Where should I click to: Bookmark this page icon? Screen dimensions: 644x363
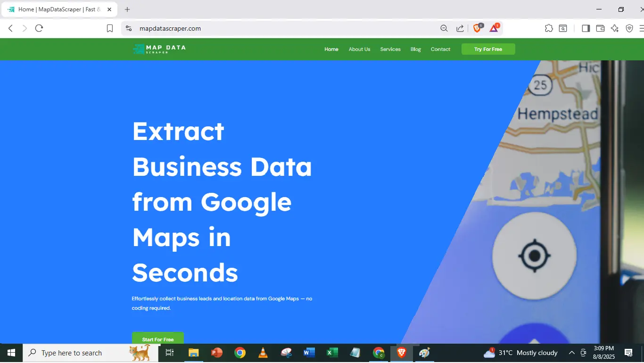(x=110, y=28)
